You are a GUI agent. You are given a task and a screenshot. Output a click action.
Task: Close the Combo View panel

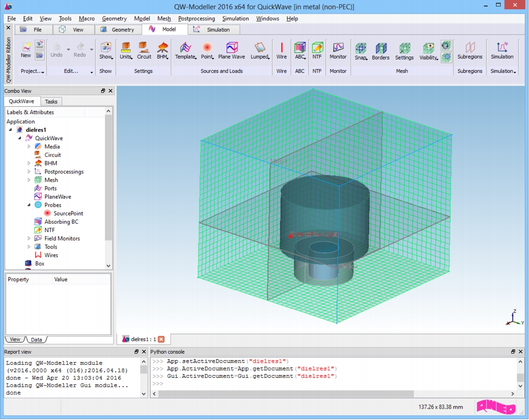[111, 91]
